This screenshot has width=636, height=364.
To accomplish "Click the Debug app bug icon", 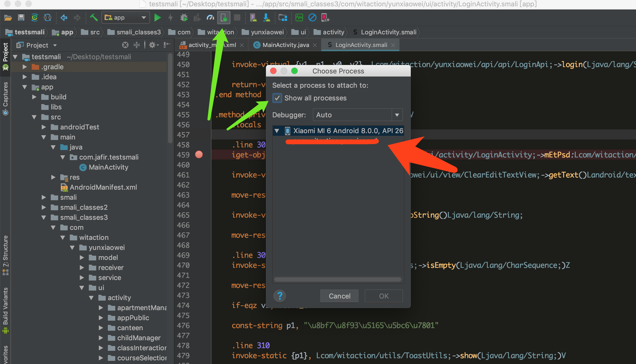I will point(184,18).
